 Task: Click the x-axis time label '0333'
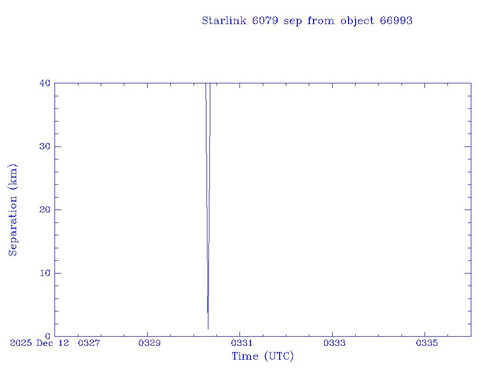pyautogui.click(x=334, y=343)
